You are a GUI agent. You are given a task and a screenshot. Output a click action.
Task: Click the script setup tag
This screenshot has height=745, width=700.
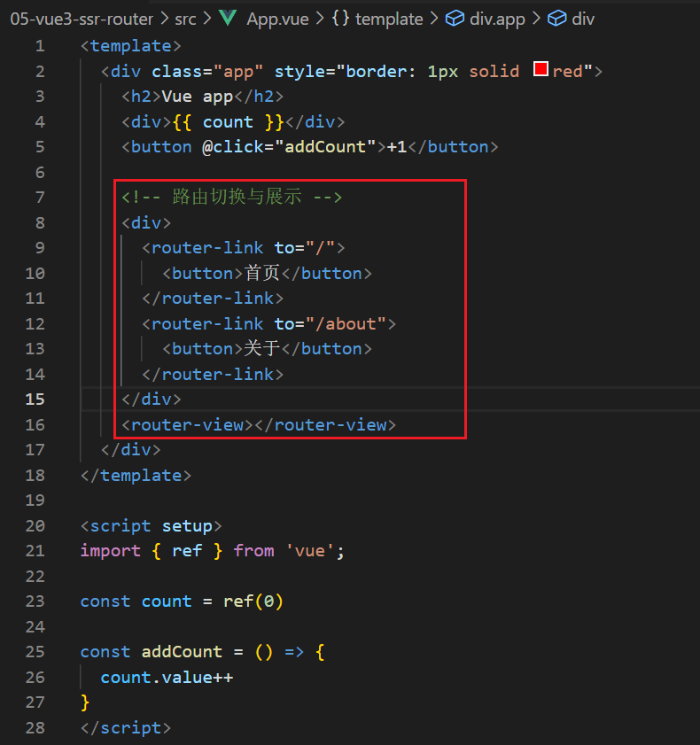coord(152,526)
